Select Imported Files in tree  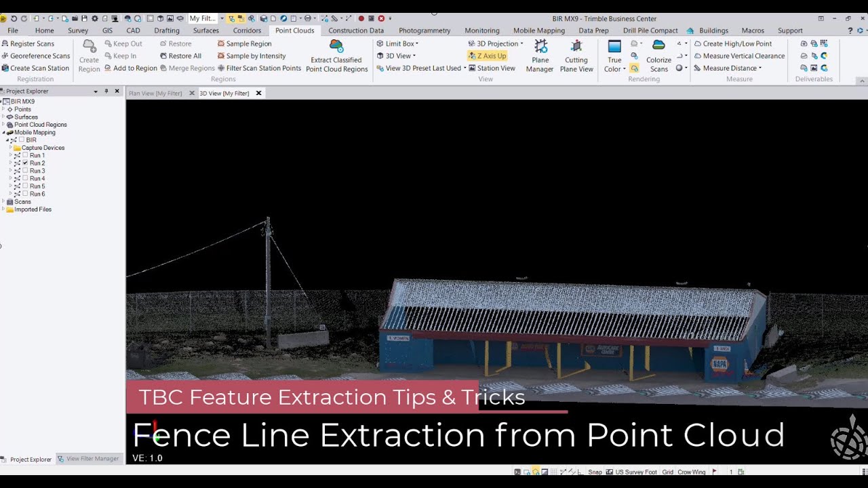coord(33,209)
